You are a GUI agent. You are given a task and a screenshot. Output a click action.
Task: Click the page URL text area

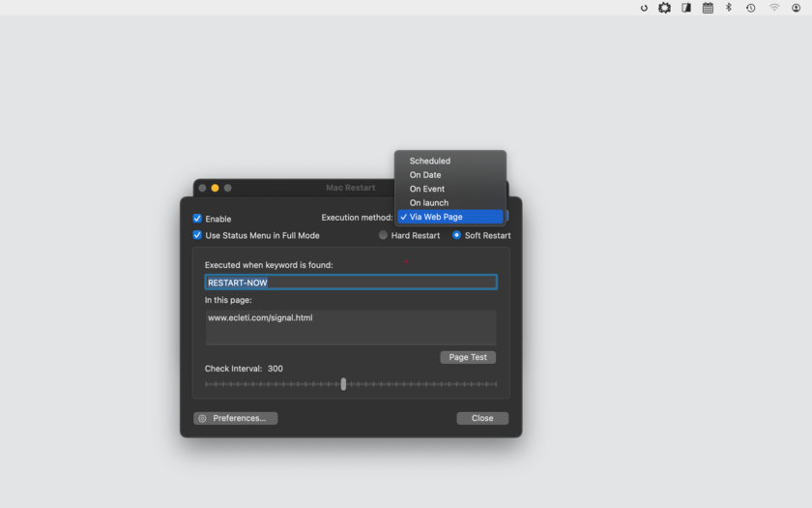point(351,327)
